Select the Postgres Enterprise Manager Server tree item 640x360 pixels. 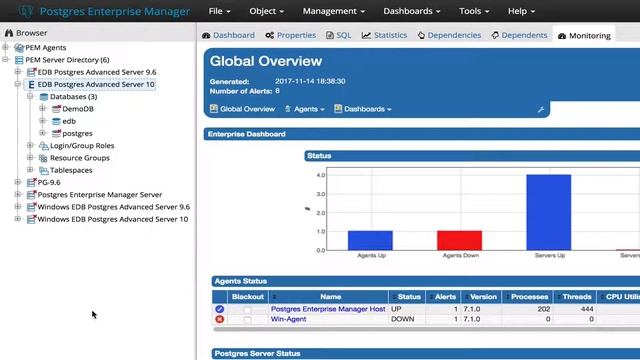[x=100, y=195]
